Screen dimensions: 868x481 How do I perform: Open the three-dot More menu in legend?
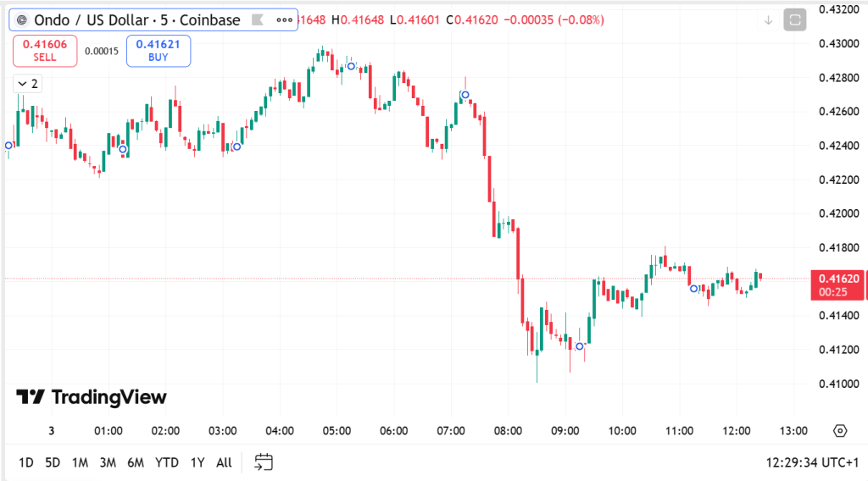(x=282, y=19)
